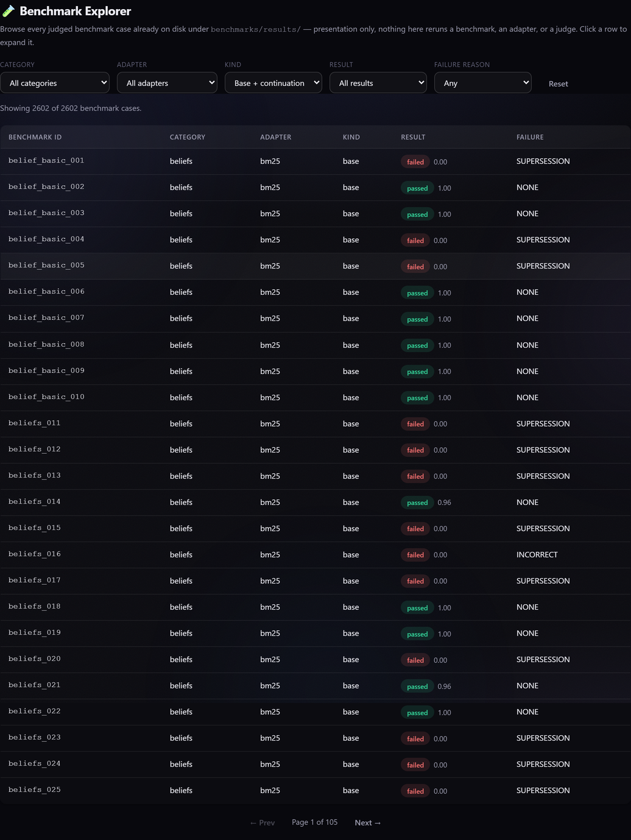Open benchmark case beliefs_021
Viewport: 631px width, 840px height.
315,685
